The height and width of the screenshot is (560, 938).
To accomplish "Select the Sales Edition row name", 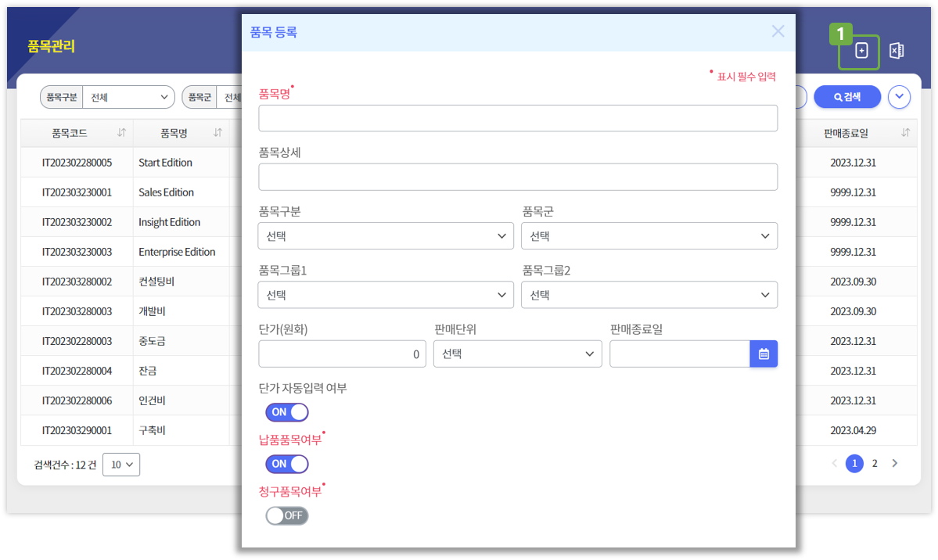I will click(x=167, y=192).
